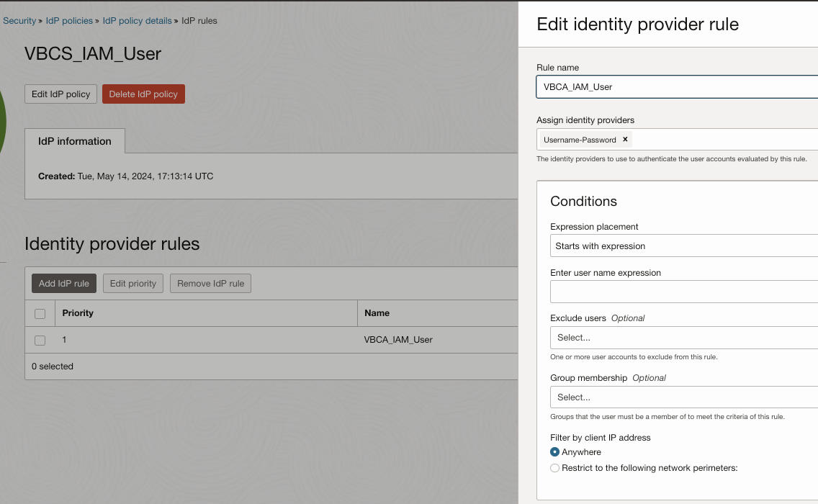This screenshot has width=818, height=504.
Task: Open the IdP policies breadcrumb link
Action: [69, 21]
